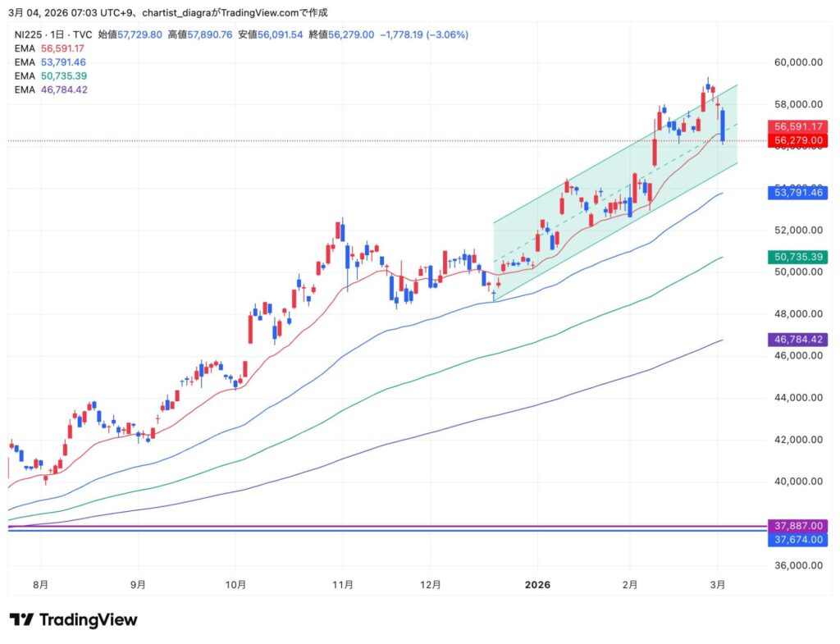Select the blue 37,674.00 horizontal line label
840x644 pixels.
tap(798, 540)
